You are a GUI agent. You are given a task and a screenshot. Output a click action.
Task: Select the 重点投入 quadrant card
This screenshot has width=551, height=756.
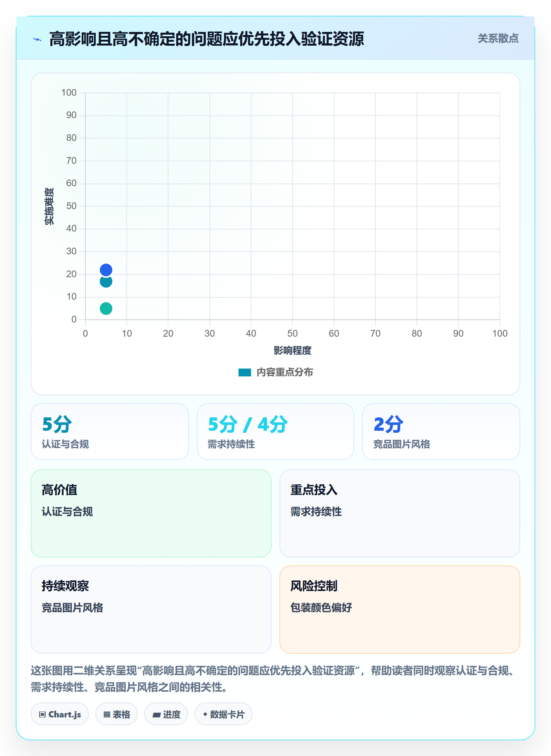pyautogui.click(x=400, y=513)
